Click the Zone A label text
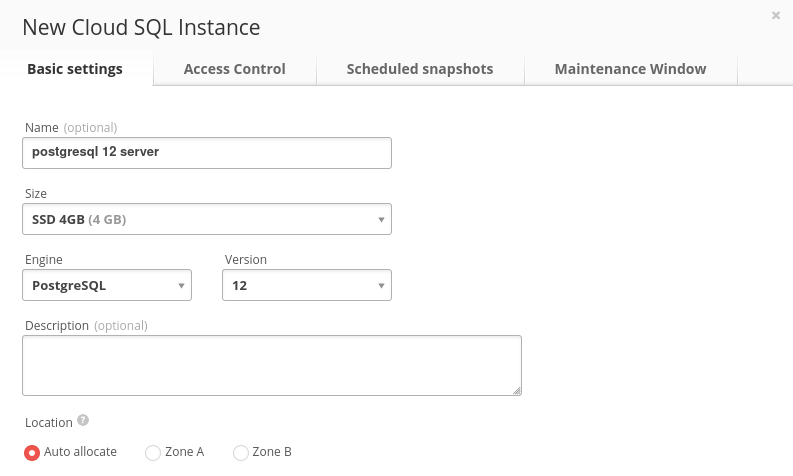 185,452
